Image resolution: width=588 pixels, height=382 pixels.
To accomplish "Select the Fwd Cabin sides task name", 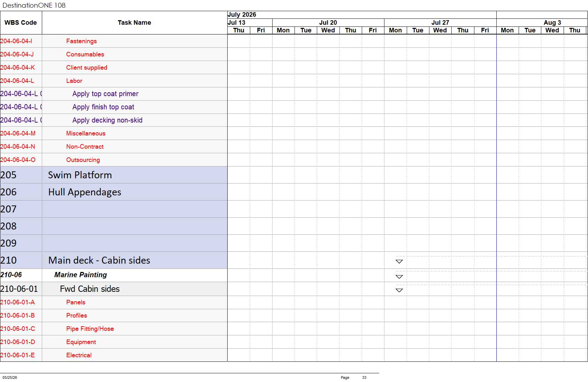I will (x=90, y=289).
